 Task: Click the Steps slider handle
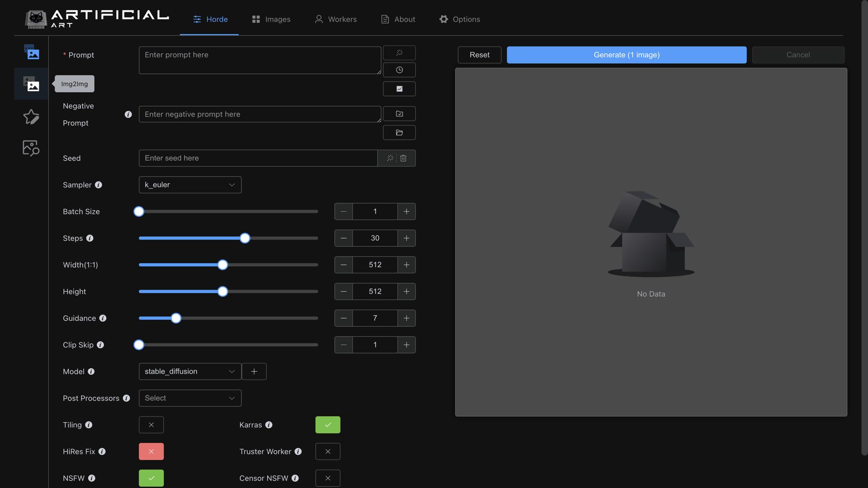point(245,238)
